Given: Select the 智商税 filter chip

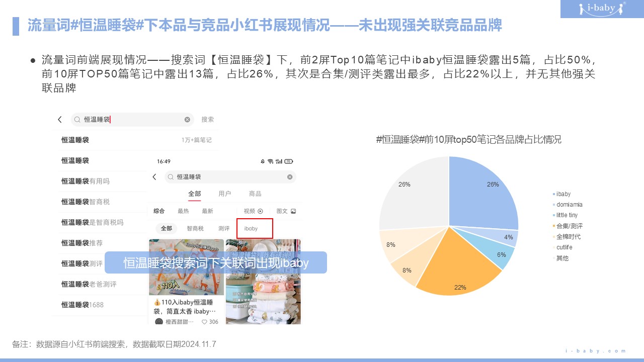Looking at the screenshot, I should tap(195, 228).
